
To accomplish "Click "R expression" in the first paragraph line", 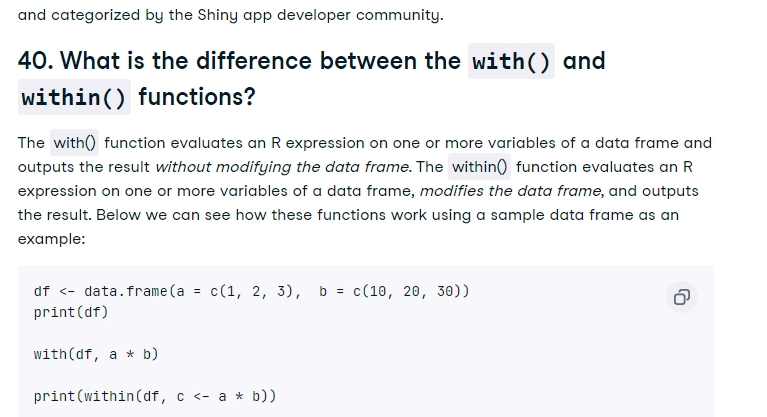I will point(317,143).
